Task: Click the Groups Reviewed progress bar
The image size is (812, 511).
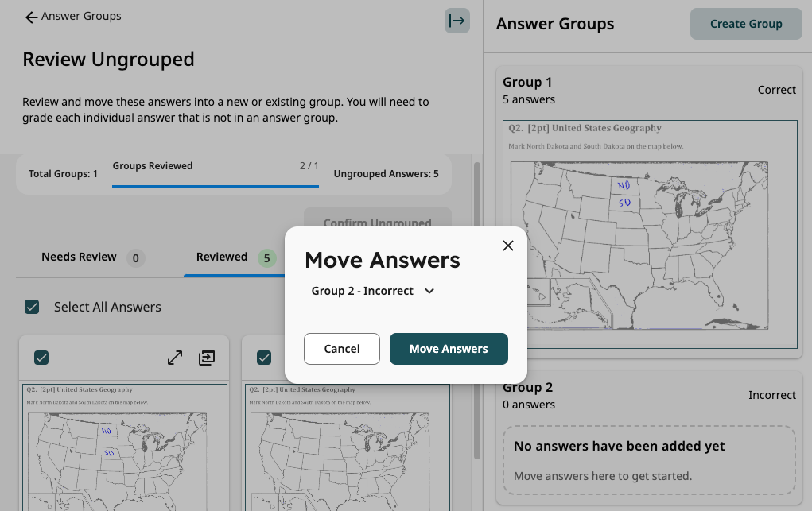Action: [216, 187]
